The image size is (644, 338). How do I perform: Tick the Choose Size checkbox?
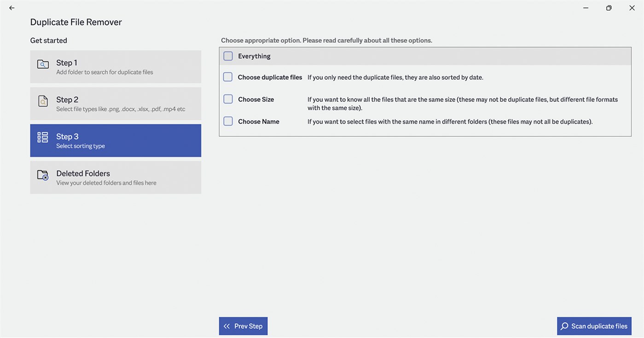tap(228, 99)
